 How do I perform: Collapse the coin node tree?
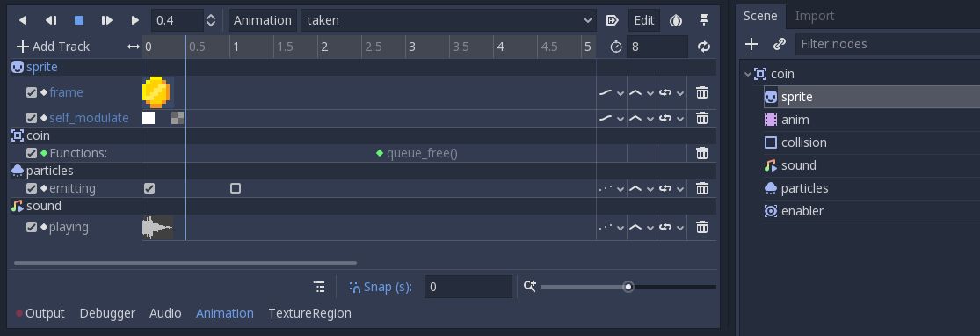747,74
